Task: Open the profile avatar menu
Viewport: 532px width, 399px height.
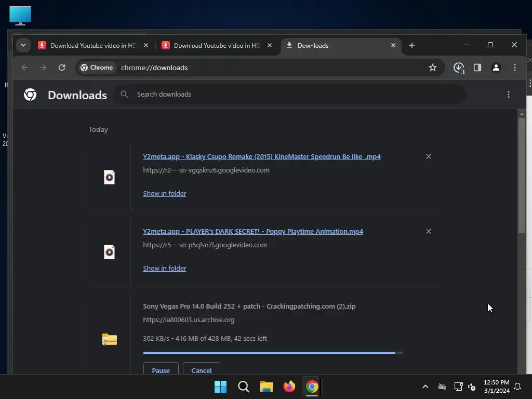Action: (x=496, y=68)
